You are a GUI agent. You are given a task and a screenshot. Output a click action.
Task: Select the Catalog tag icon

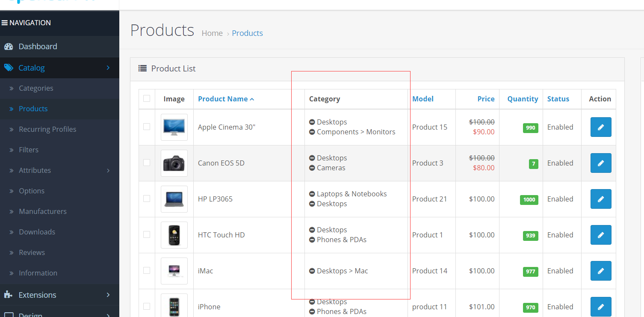[x=9, y=68]
